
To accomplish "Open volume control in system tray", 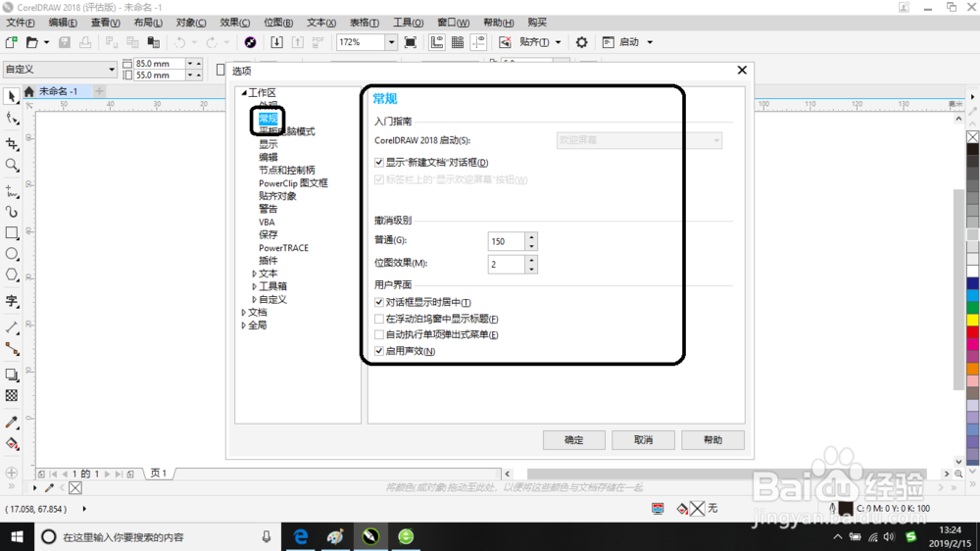I will [x=889, y=537].
